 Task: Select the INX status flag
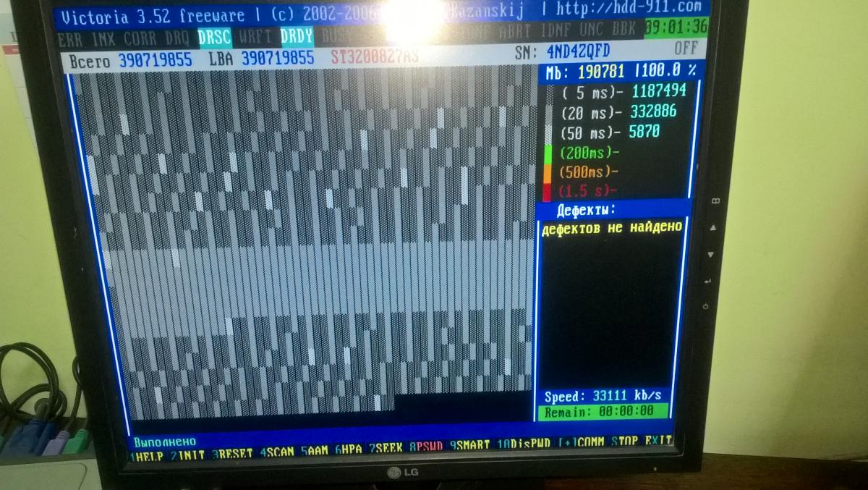[x=103, y=37]
